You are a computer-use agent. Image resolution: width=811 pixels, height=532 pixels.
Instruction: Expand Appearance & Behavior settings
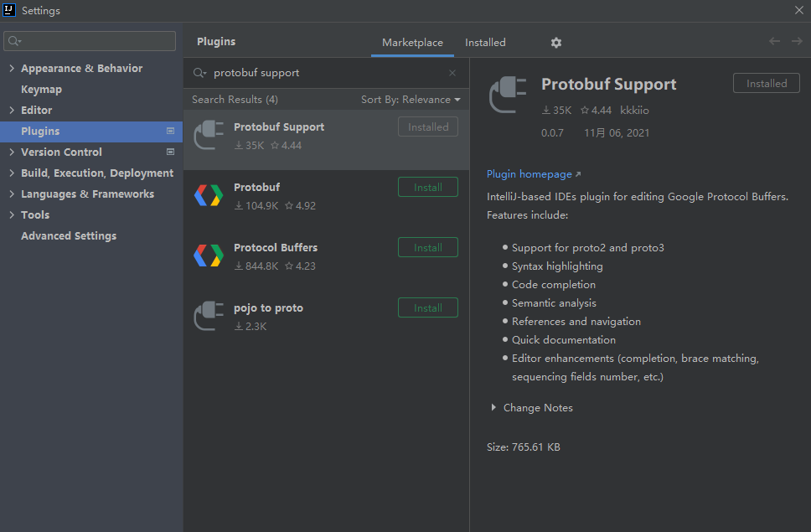[x=12, y=68]
